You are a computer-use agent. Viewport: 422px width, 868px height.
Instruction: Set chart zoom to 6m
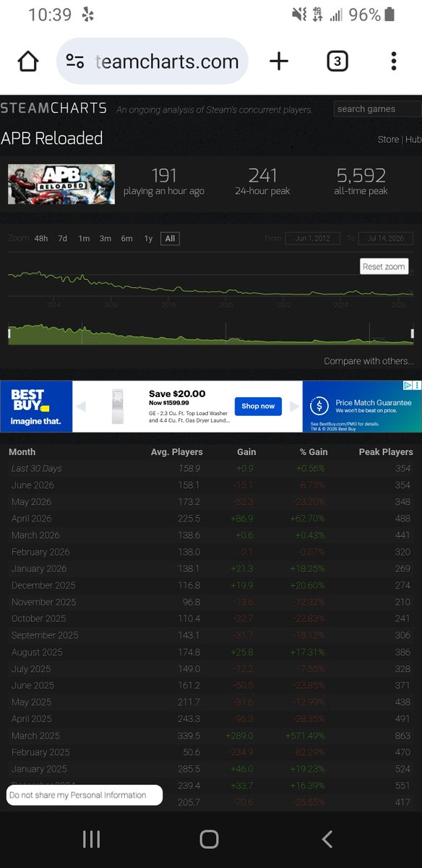pos(127,239)
